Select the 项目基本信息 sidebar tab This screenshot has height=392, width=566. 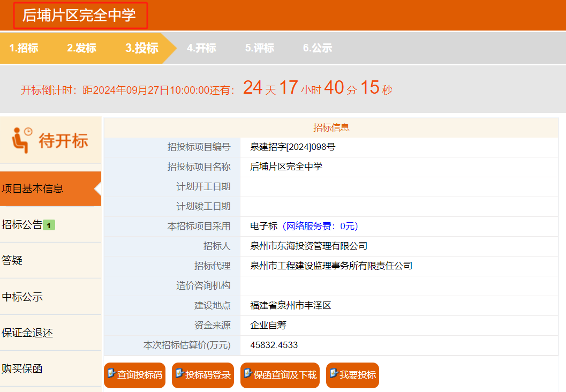click(33, 189)
